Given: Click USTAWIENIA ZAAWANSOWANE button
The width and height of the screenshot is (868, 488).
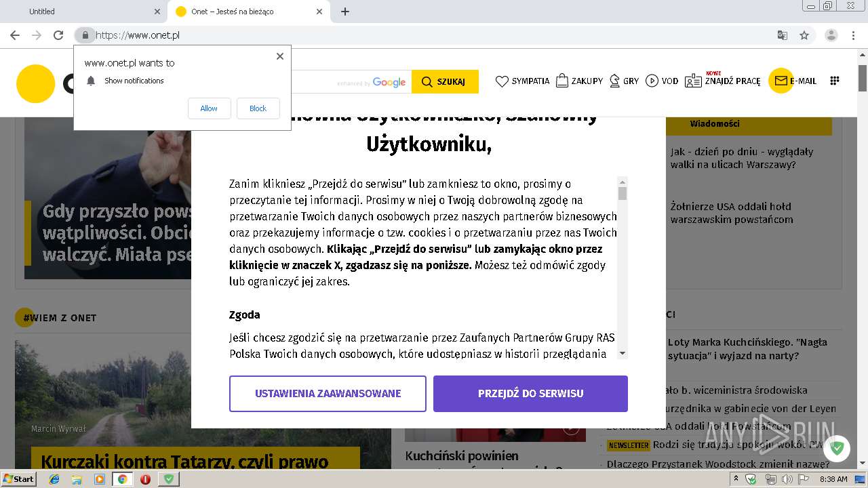Looking at the screenshot, I should 328,394.
